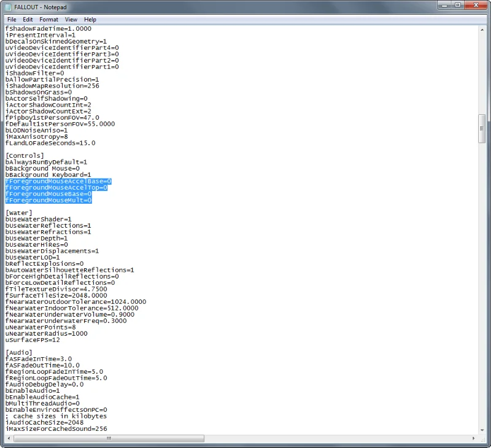491x448 pixels.
Task: Click highlighted line fForegroundMouseMult=0
Action: coord(48,200)
